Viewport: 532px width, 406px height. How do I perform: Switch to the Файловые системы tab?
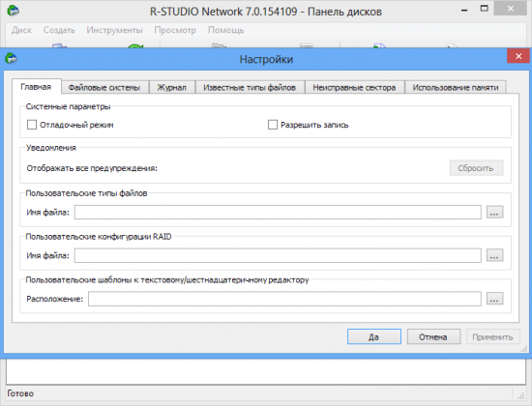point(104,88)
